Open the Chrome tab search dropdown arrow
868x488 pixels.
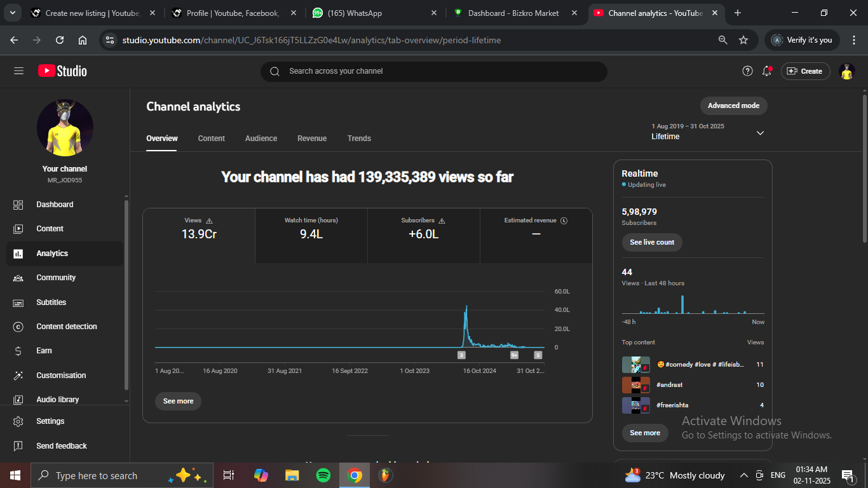coord(12,13)
